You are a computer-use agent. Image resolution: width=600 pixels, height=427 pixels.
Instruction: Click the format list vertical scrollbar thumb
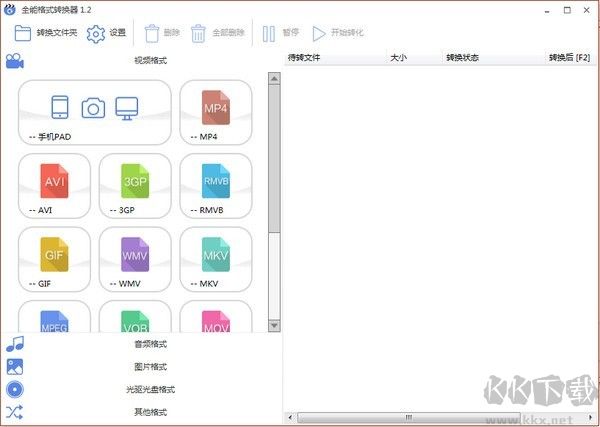(x=274, y=158)
